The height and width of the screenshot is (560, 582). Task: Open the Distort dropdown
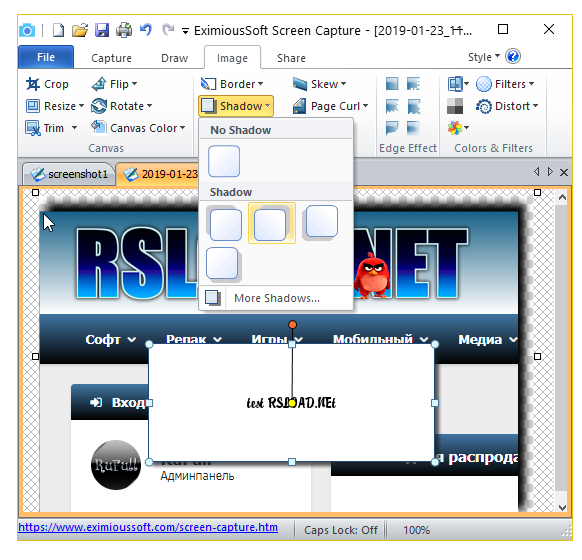[507, 106]
